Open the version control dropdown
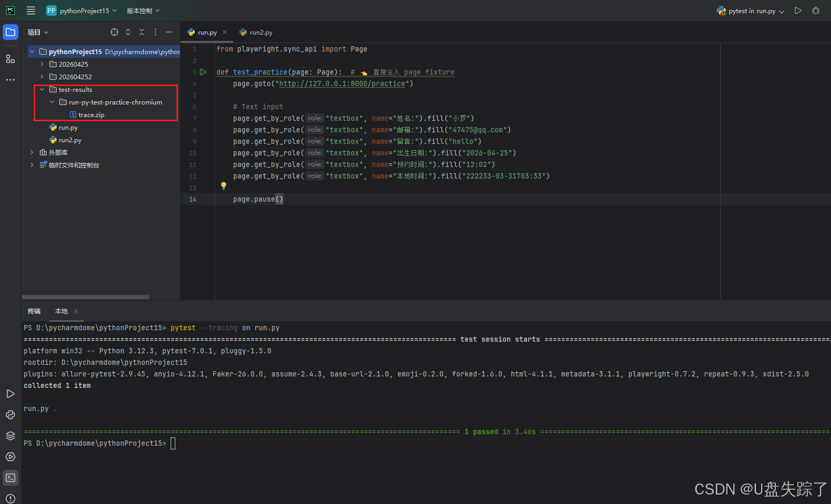The width and height of the screenshot is (831, 504). (143, 10)
